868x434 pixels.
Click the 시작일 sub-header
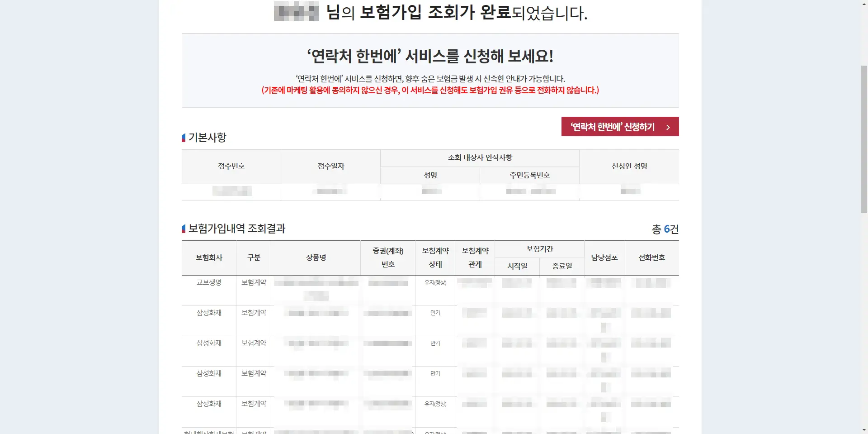[517, 266]
